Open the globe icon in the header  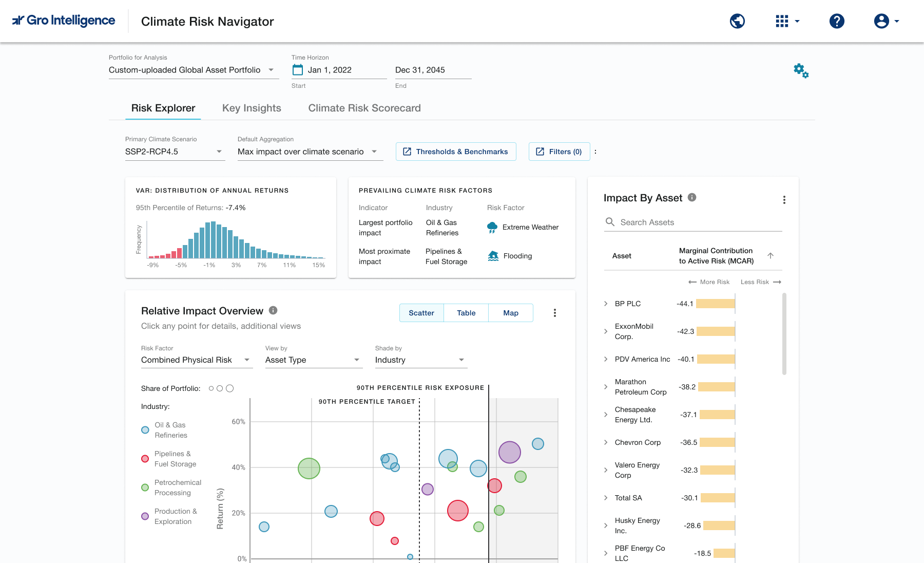click(737, 21)
